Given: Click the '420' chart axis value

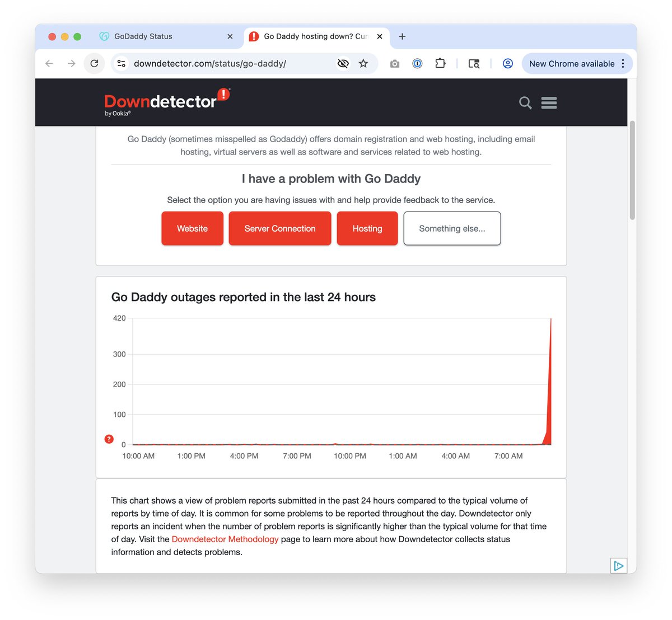Looking at the screenshot, I should (x=119, y=318).
